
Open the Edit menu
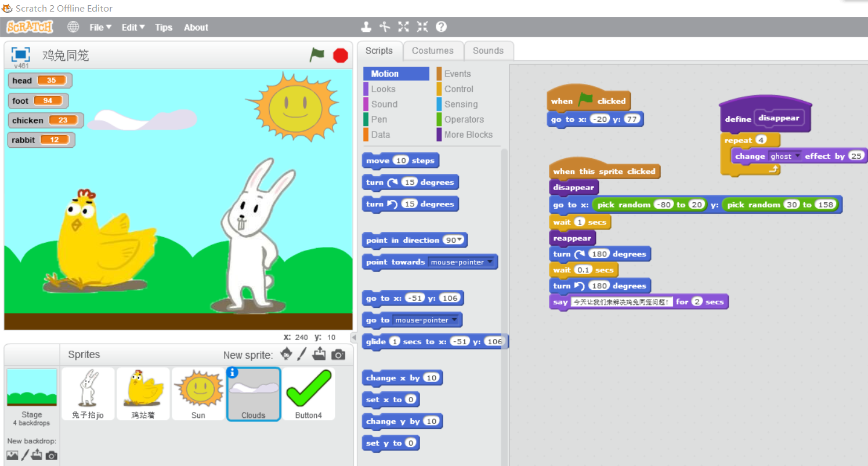(133, 27)
